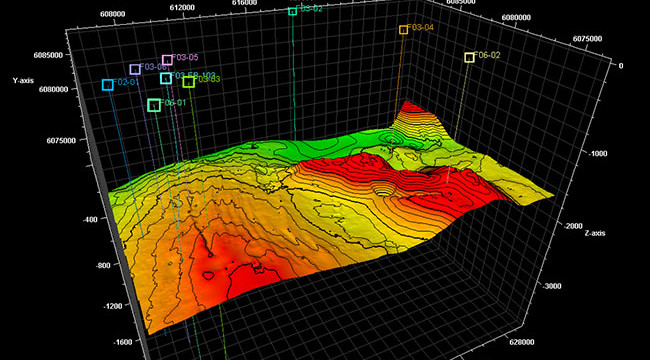Image resolution: width=650 pixels, height=360 pixels.
Task: Pick the teal F03-02 well marker square
Action: pyautogui.click(x=293, y=11)
